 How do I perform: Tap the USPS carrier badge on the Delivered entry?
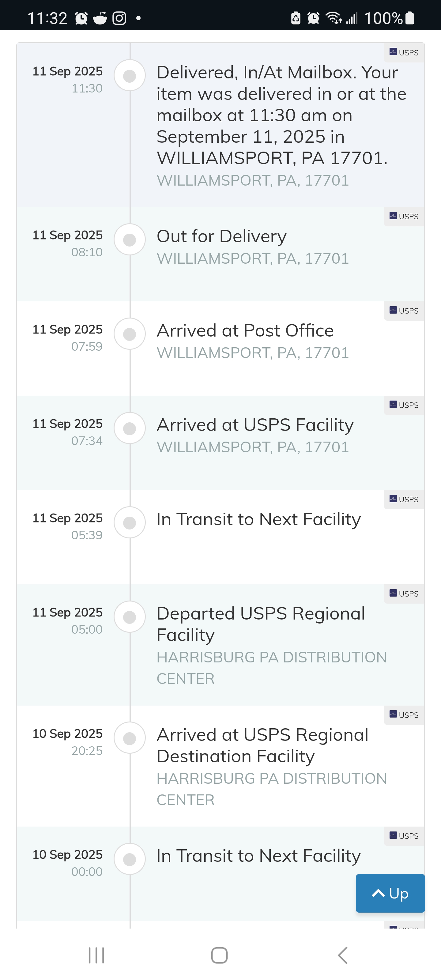click(404, 52)
